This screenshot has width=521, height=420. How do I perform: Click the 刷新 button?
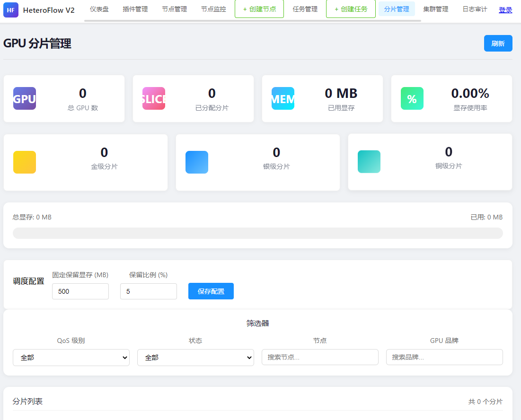[498, 43]
